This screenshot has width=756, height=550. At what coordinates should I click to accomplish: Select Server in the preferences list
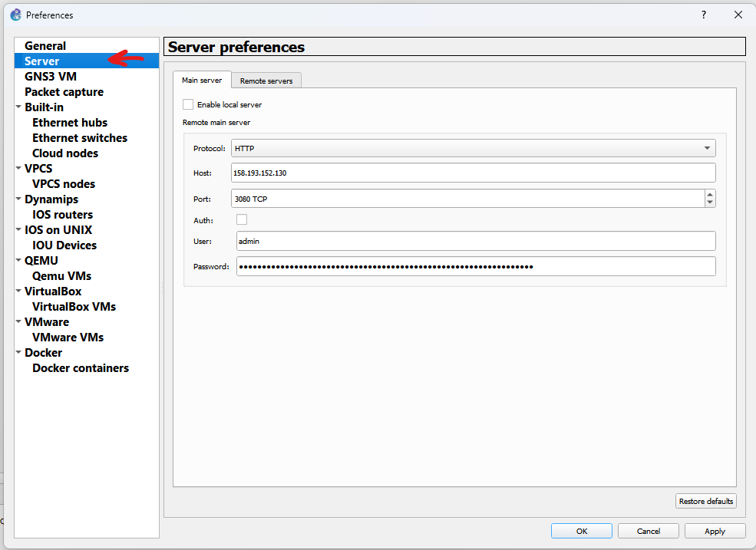click(x=42, y=61)
